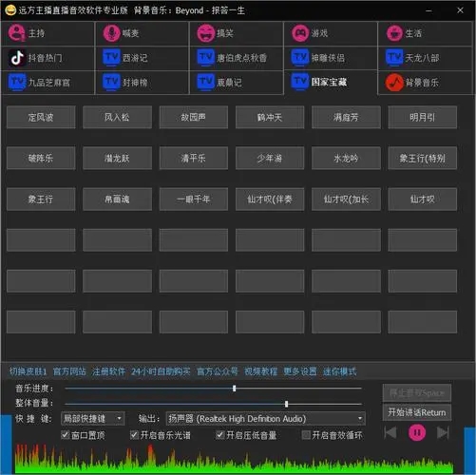The image size is (476, 475).
Task: Click the 开始讲话Return button
Action: tap(417, 412)
